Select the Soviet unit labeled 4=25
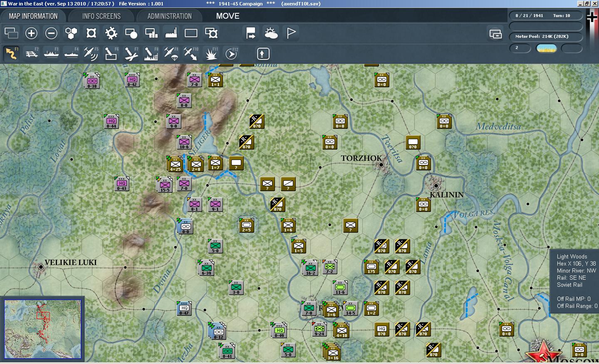599x364 pixels. pyautogui.click(x=175, y=164)
